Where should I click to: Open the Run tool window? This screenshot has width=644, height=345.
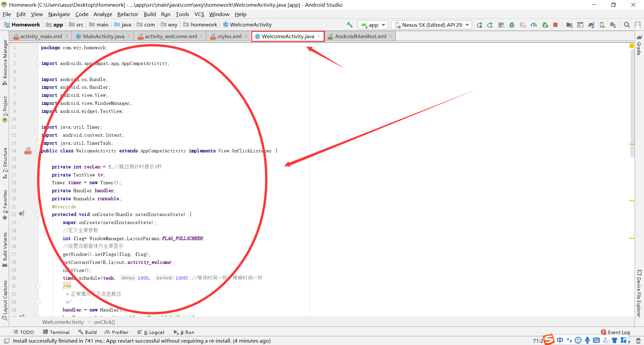tap(184, 332)
